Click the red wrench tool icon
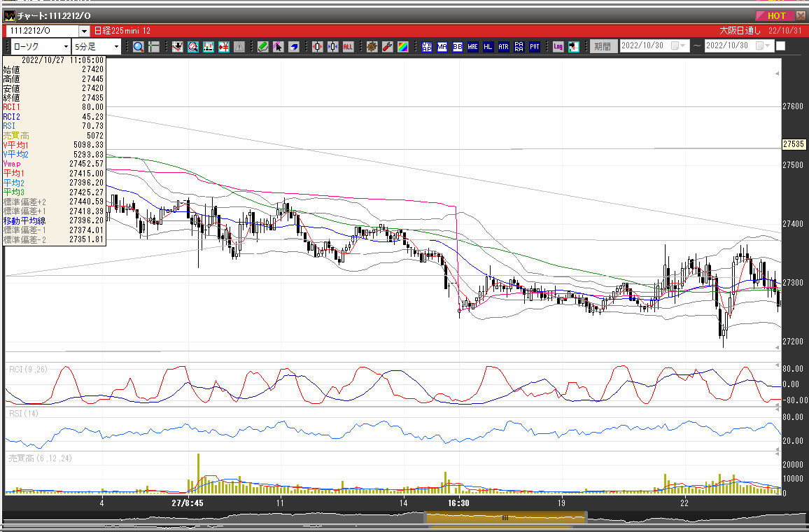The image size is (809, 532). click(388, 46)
